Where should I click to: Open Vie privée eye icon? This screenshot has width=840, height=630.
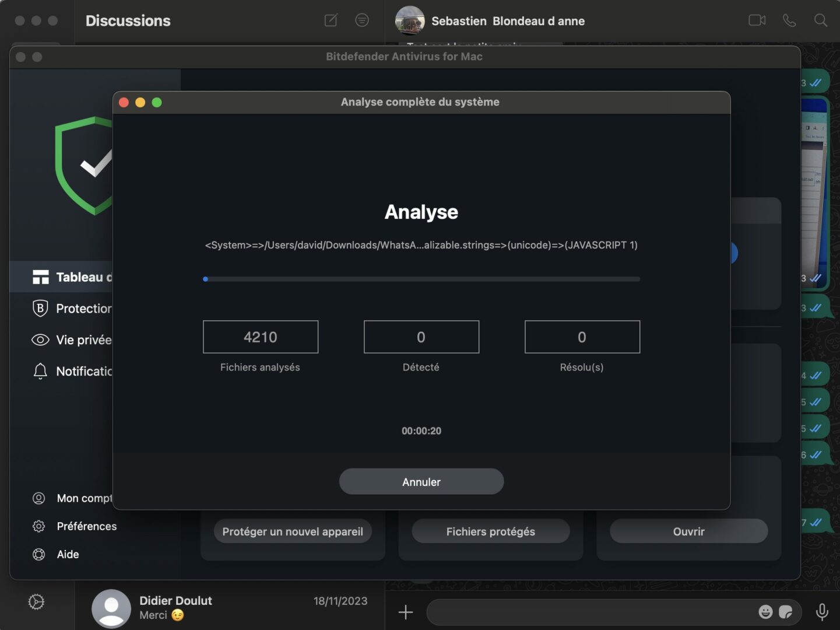[x=40, y=339]
